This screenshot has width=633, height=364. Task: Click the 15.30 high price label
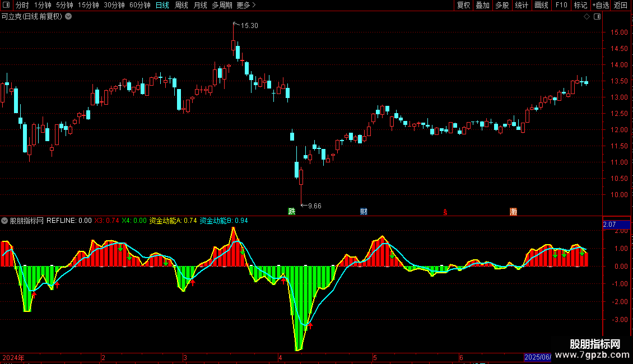click(x=249, y=25)
